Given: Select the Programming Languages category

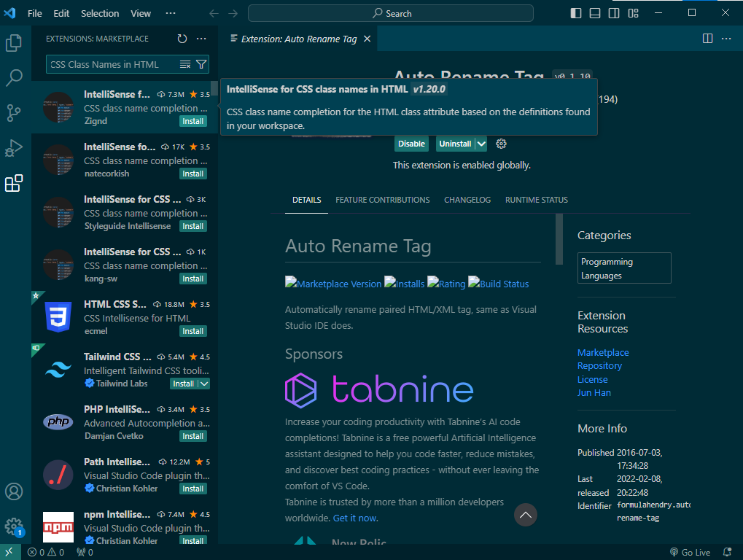Looking at the screenshot, I should pos(624,268).
